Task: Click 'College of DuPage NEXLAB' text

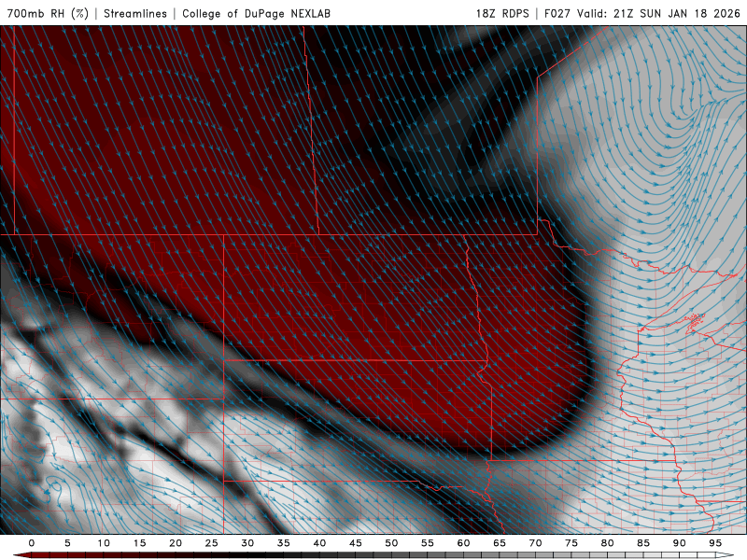Action: click(x=256, y=13)
